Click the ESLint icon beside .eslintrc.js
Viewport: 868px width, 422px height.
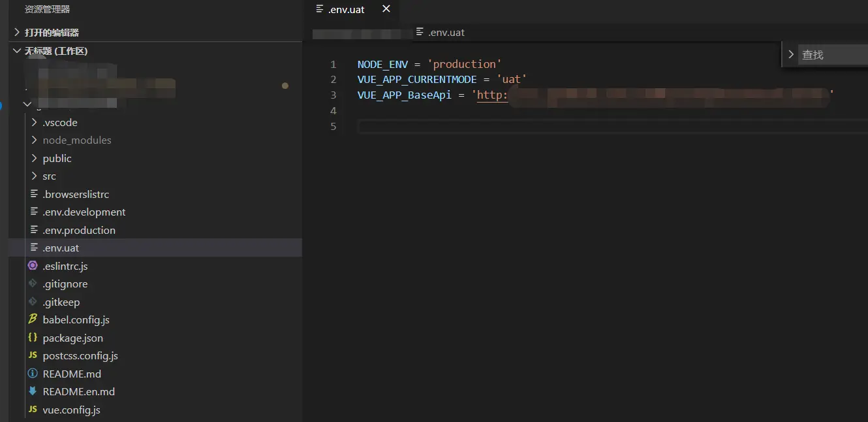coord(33,265)
